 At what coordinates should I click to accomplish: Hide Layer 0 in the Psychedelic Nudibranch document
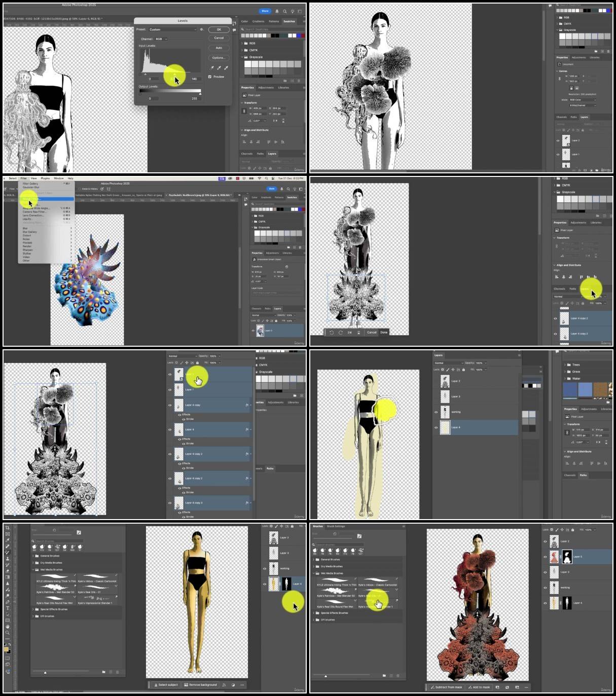(x=253, y=331)
